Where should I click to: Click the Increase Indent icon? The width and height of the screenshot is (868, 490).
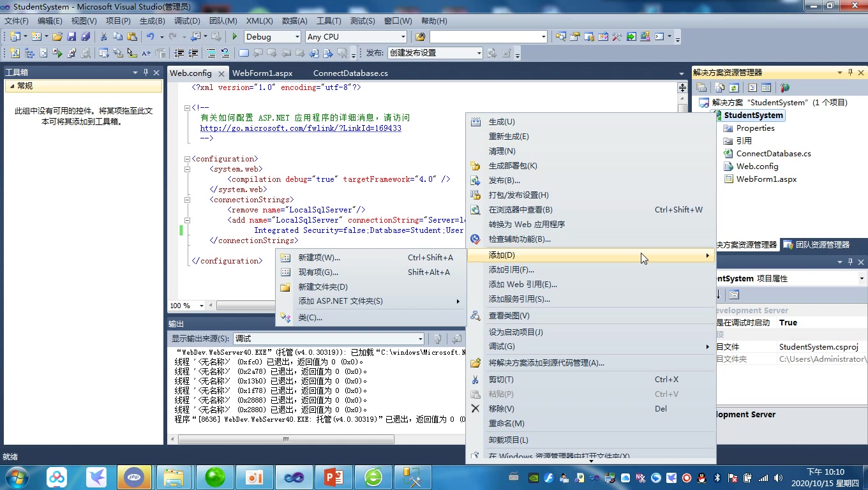(x=193, y=53)
